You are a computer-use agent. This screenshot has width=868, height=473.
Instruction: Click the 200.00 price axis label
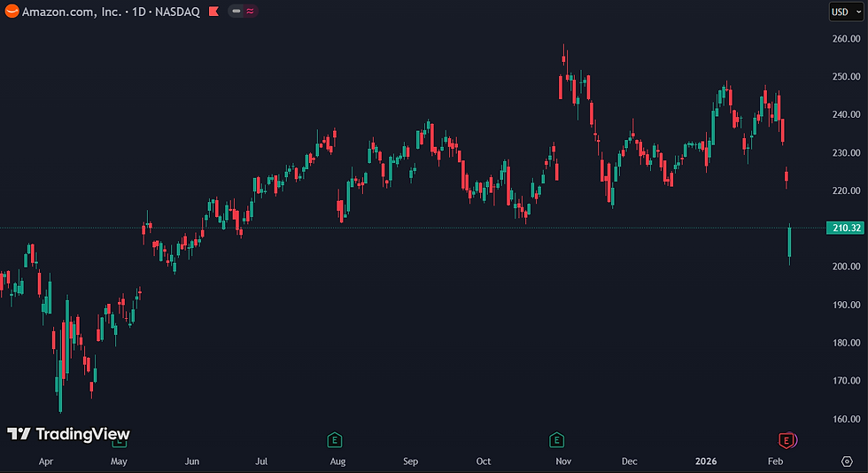pos(846,267)
